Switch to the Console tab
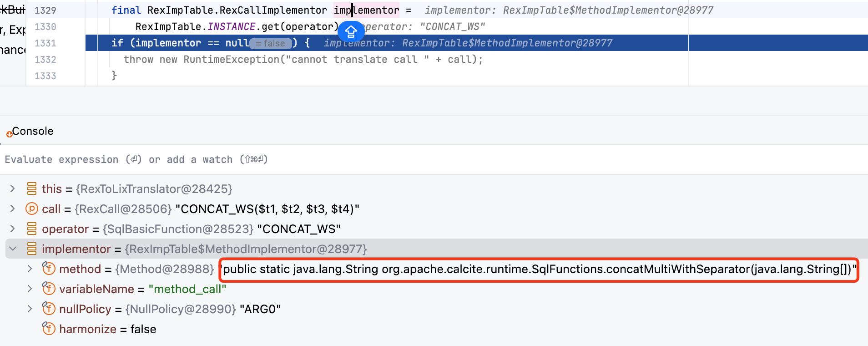Screen dimensions: 868x346 click(32, 131)
